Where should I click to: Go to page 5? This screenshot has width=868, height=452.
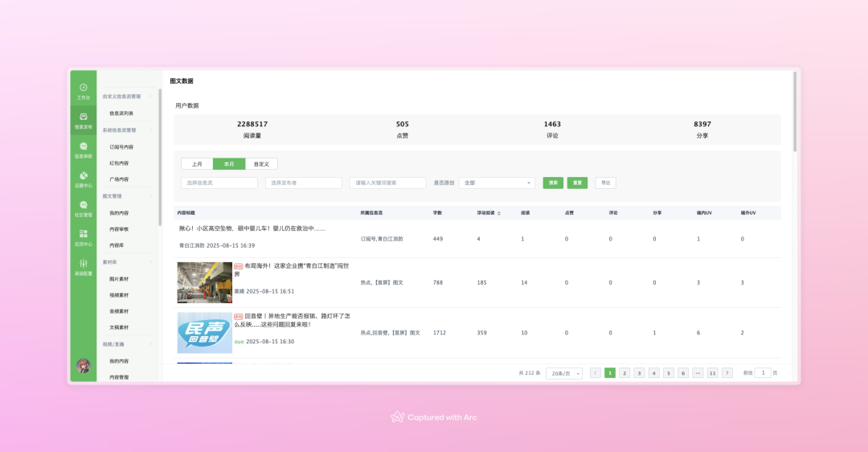669,373
